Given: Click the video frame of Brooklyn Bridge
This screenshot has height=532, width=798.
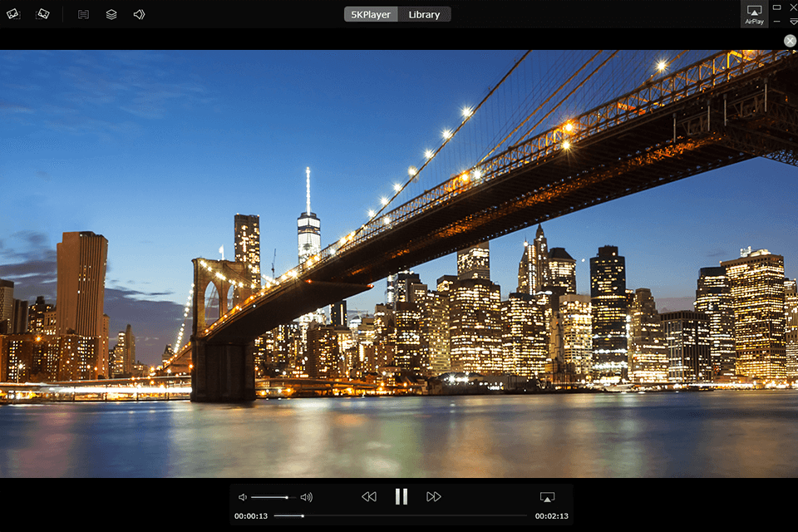Looking at the screenshot, I should point(399,264).
